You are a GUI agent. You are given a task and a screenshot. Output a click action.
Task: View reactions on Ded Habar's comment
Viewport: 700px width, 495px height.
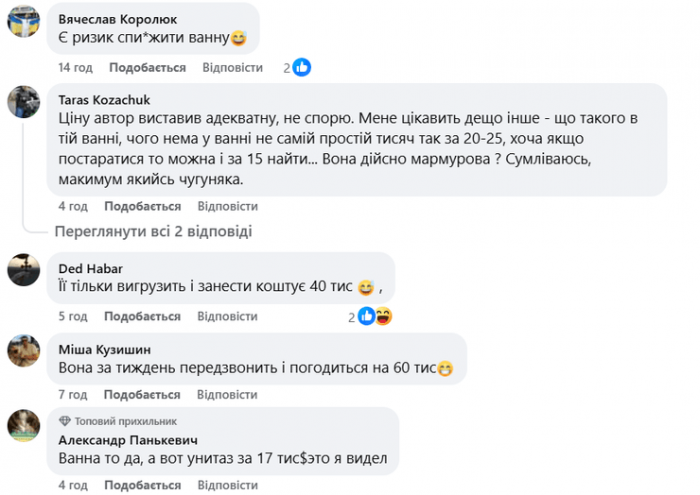[x=374, y=316]
